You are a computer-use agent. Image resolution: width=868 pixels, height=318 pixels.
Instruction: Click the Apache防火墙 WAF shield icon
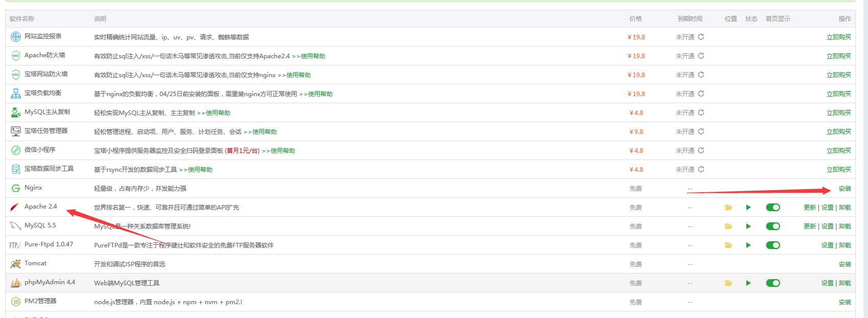coord(16,56)
